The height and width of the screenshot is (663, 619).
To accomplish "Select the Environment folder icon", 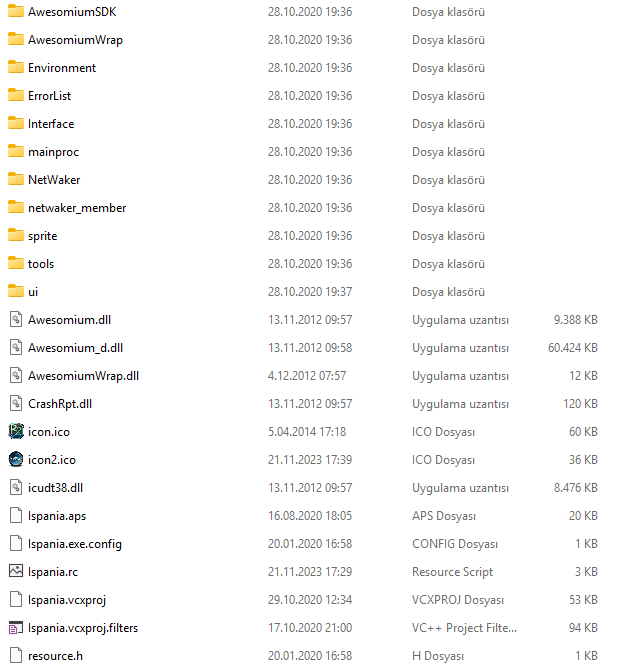I will click(16, 67).
